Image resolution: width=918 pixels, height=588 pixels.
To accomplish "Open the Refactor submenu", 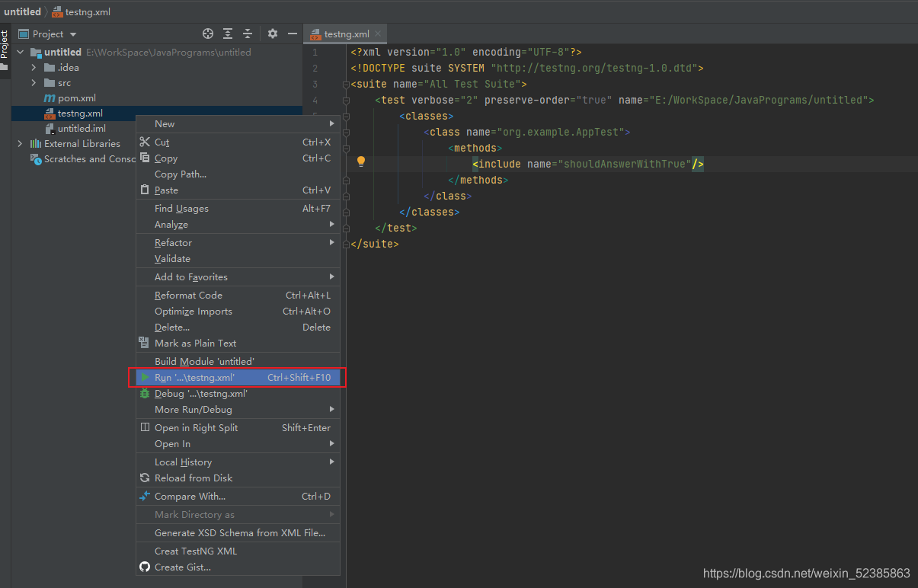I will click(237, 242).
